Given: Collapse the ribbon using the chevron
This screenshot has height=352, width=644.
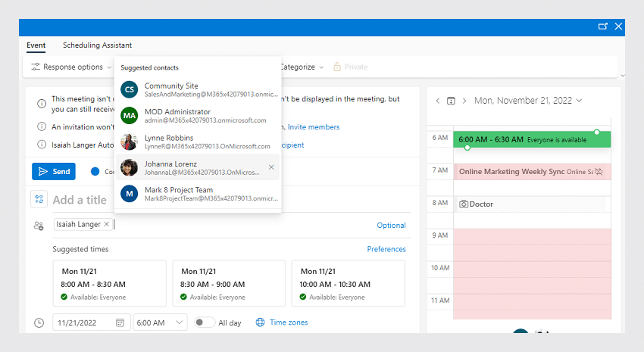Looking at the screenshot, I should tap(623, 76).
